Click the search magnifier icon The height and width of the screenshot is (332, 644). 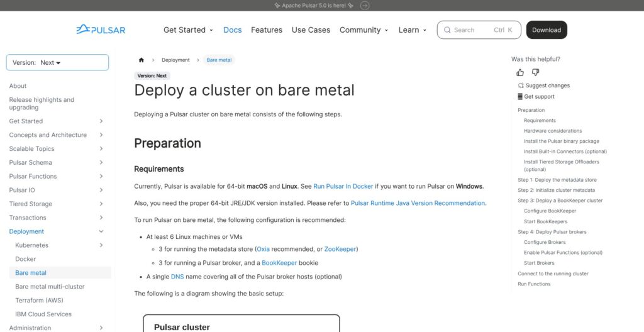point(447,30)
